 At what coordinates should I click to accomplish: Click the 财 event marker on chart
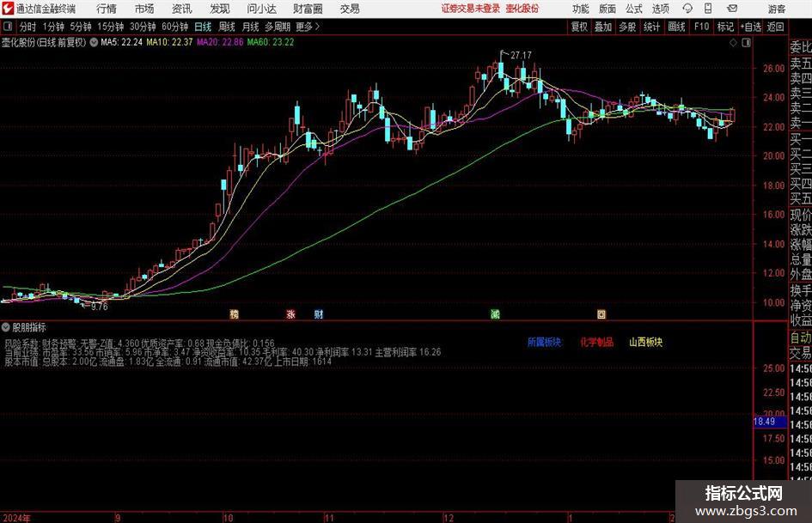[319, 313]
